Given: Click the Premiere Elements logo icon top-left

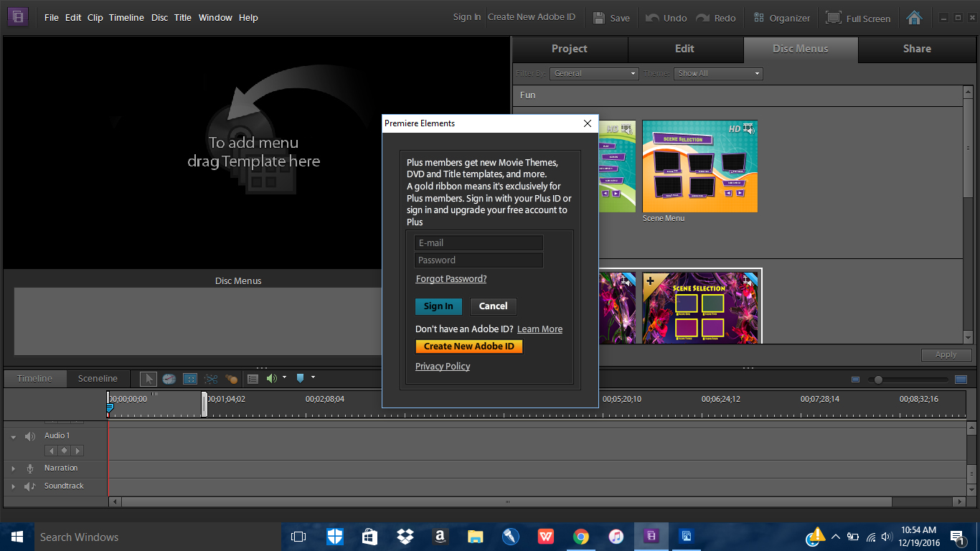Looking at the screenshot, I should coord(18,17).
